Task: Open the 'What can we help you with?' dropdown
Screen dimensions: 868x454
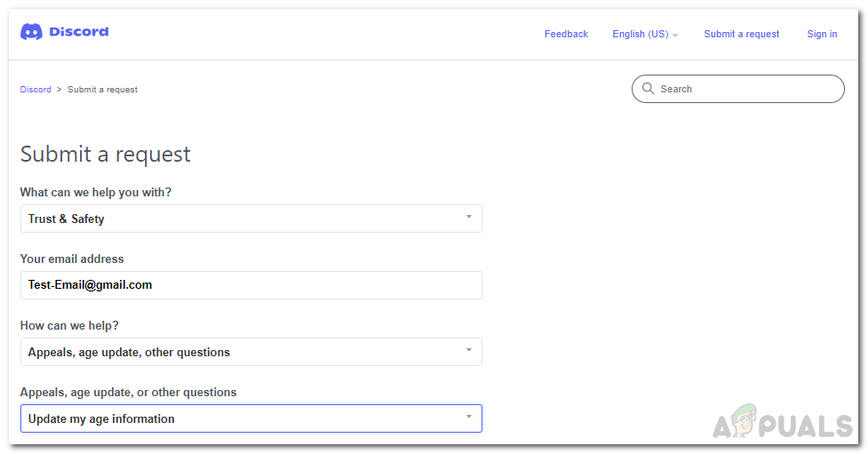Action: (251, 219)
